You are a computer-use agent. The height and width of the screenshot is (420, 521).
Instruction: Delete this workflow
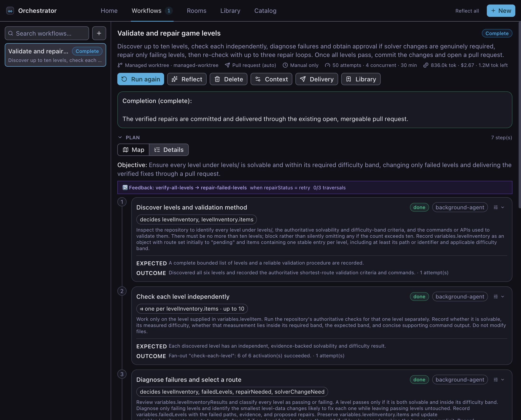[228, 79]
